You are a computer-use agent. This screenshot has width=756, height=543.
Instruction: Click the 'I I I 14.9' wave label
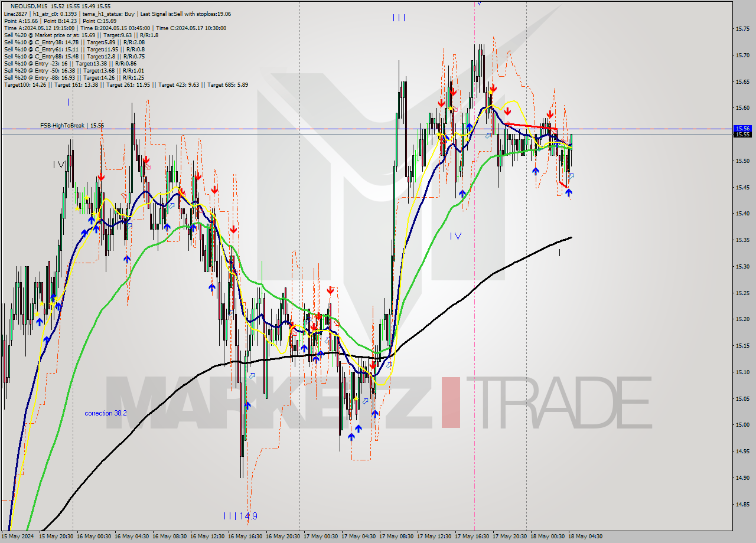tap(240, 516)
